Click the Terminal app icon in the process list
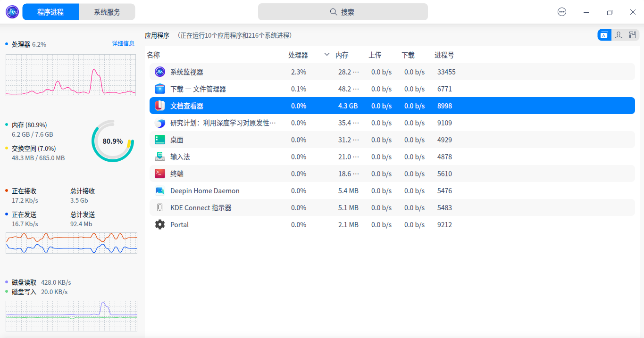Viewport: 644px width, 338px height. tap(159, 173)
